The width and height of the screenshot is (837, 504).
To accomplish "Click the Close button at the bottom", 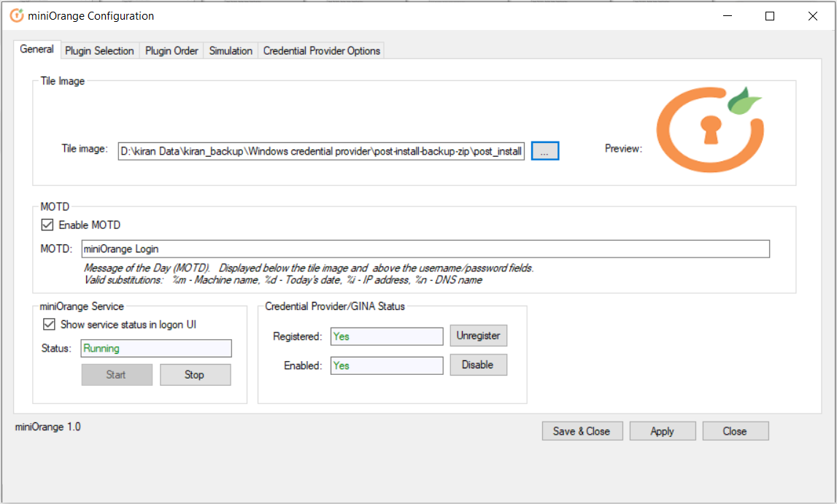I will [736, 431].
